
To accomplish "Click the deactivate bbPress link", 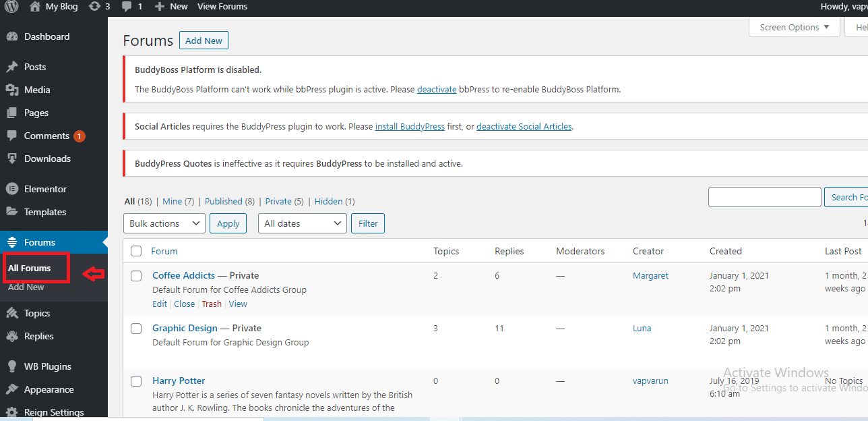I will 437,89.
